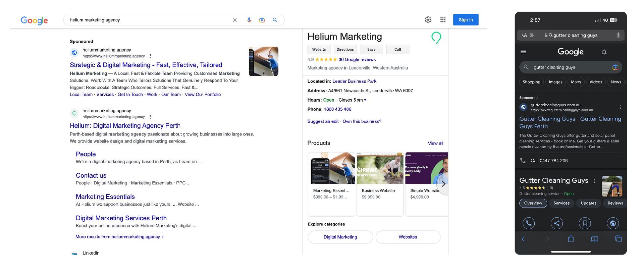Open the aA reader menu in Safari
Screen dimensions: 644x278
tap(524, 35)
